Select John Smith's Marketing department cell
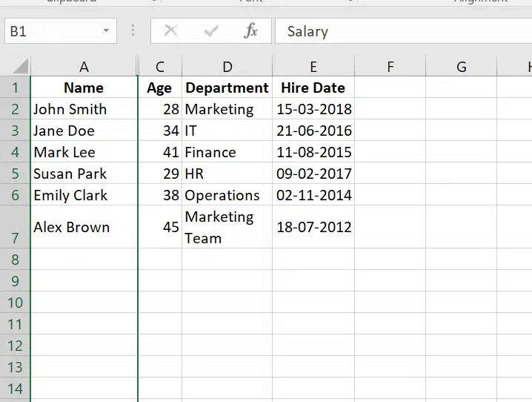The height and width of the screenshot is (402, 532). 227,108
